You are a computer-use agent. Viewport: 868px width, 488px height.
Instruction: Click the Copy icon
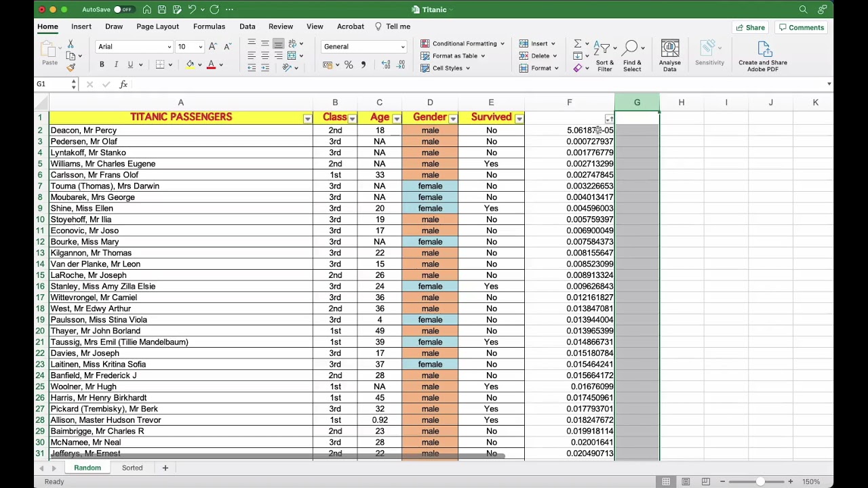(x=71, y=56)
